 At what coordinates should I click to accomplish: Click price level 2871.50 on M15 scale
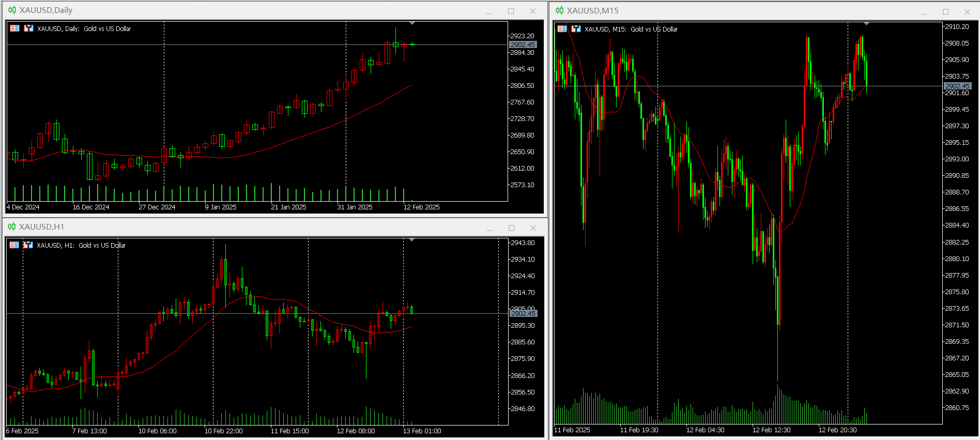957,325
